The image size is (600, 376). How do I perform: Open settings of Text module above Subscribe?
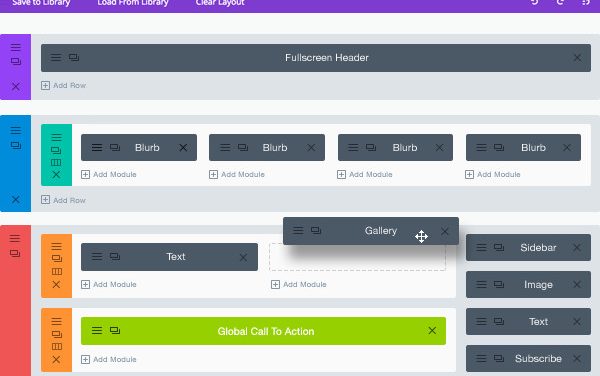[481, 322]
